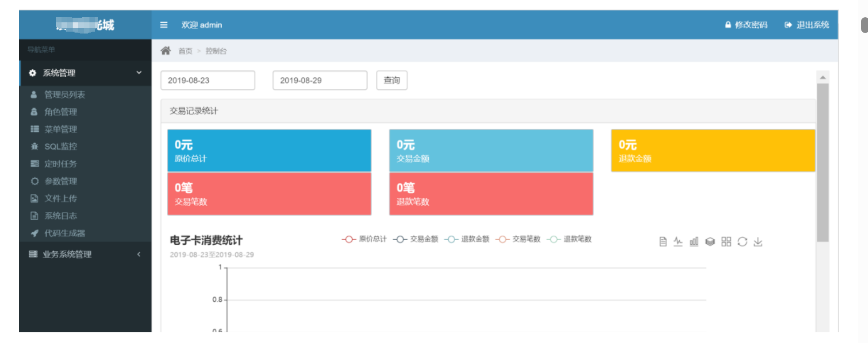868x343 pixels.
Task: Click the list icon beside 菜单管理
Action: (x=34, y=129)
